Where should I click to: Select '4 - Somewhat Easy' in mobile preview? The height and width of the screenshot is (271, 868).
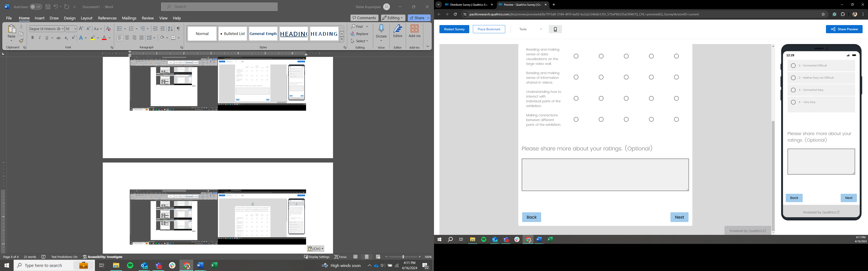pos(793,90)
